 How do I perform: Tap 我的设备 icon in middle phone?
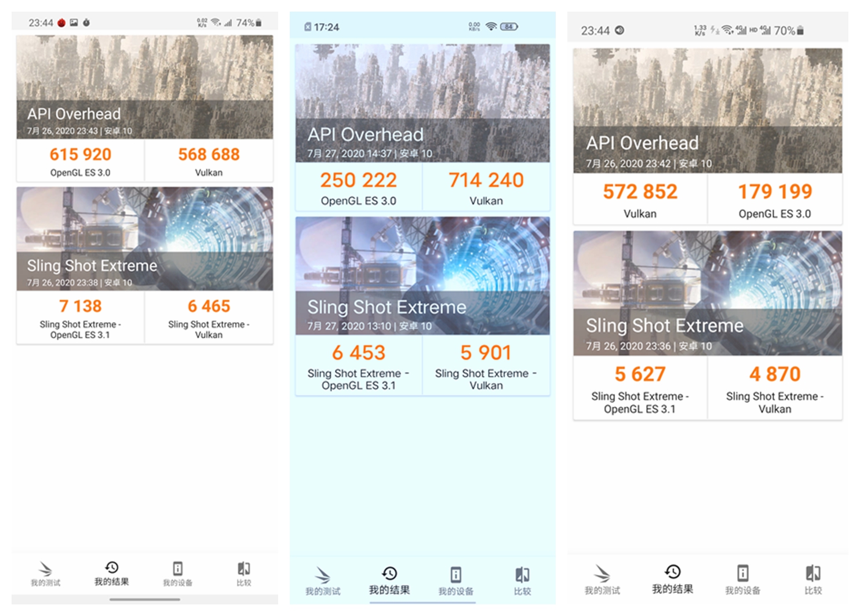[456, 575]
